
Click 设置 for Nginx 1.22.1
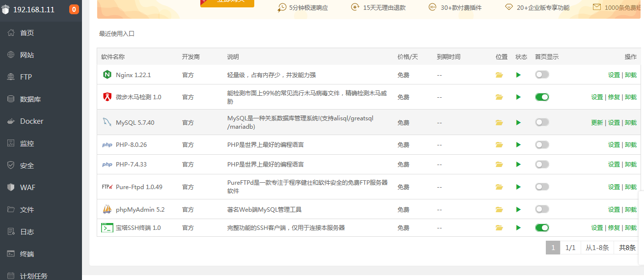(x=614, y=75)
